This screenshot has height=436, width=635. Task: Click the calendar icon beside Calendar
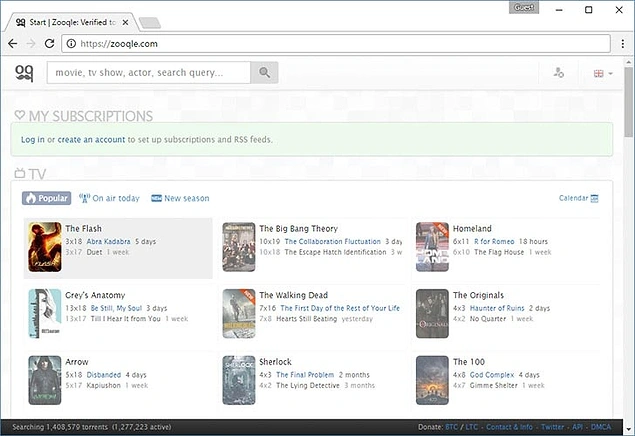pos(595,198)
